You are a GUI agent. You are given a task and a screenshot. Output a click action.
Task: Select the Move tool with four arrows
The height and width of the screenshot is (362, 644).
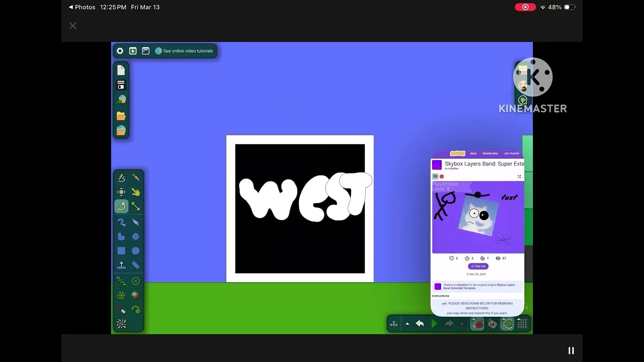(121, 192)
